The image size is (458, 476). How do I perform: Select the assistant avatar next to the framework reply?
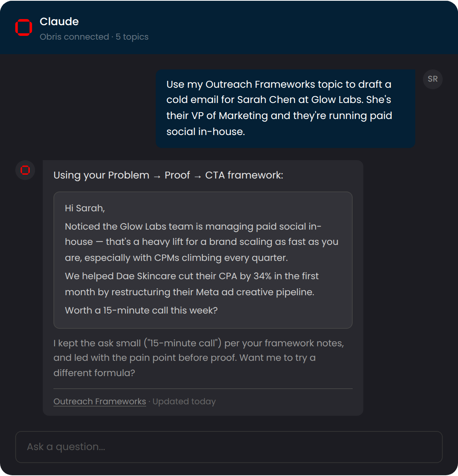[x=25, y=170]
